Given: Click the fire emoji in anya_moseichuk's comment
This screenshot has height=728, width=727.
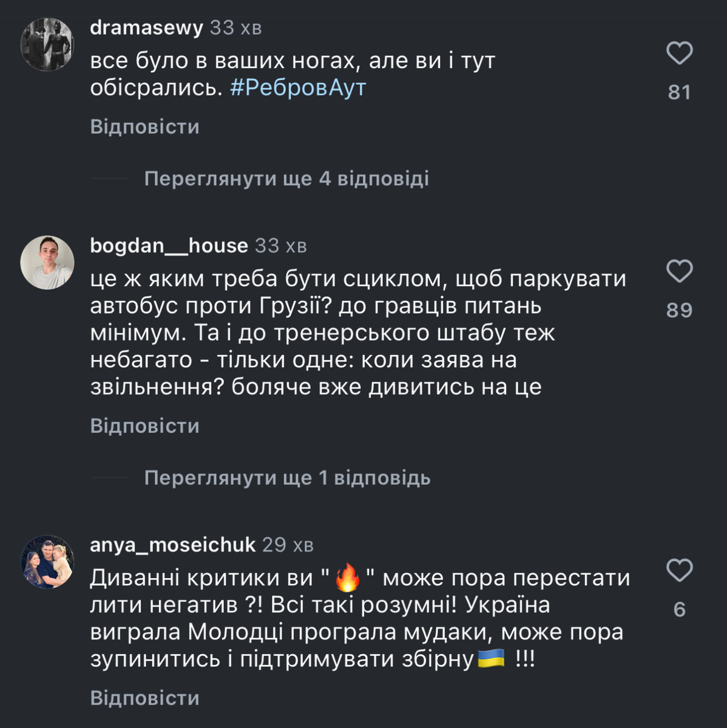Looking at the screenshot, I should 348,578.
